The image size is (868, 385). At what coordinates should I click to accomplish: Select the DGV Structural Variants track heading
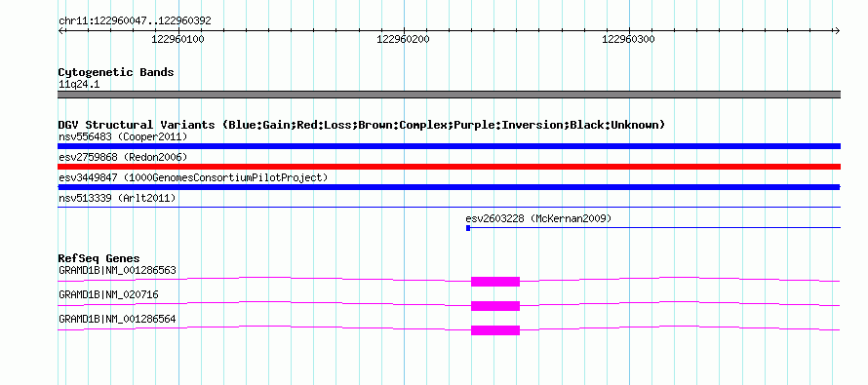(x=362, y=125)
